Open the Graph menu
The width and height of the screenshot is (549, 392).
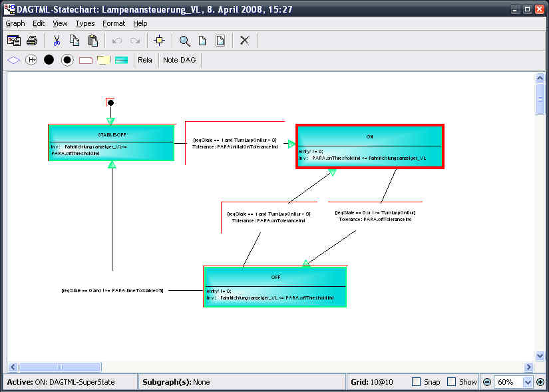pyautogui.click(x=15, y=23)
